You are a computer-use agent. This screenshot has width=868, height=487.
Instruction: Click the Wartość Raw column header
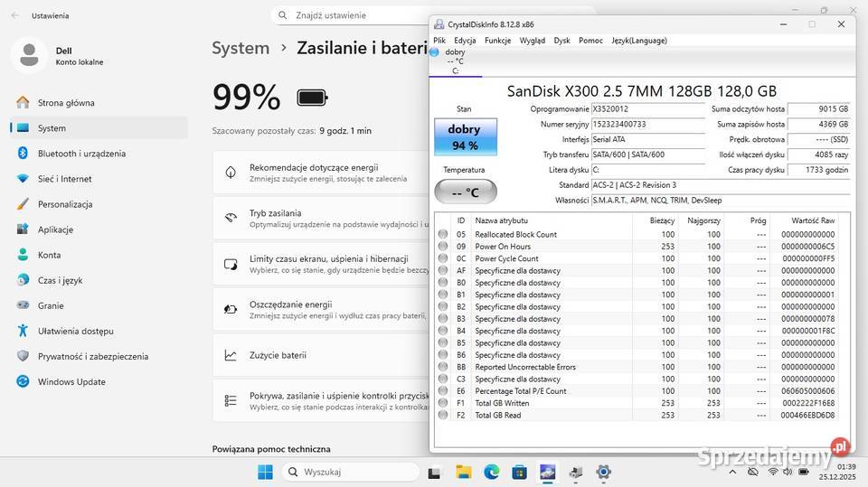(813, 220)
